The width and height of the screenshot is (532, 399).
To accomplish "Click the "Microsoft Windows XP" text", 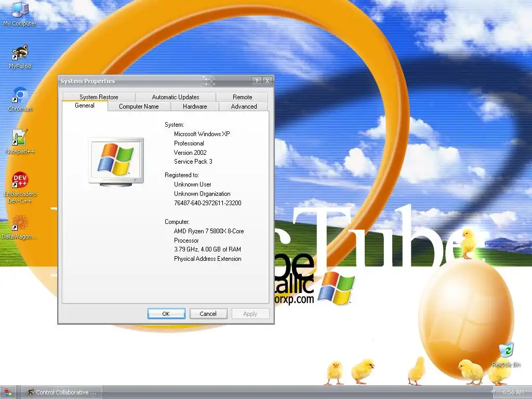I will coord(202,134).
